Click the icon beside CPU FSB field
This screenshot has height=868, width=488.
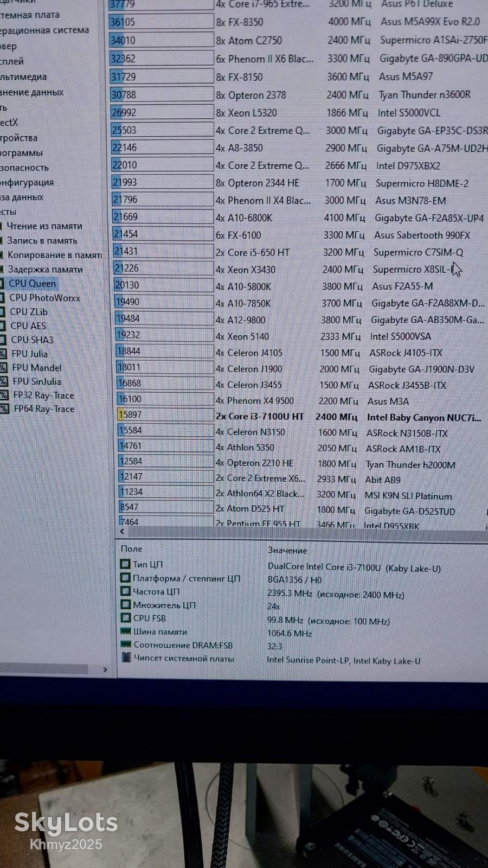pyautogui.click(x=126, y=617)
